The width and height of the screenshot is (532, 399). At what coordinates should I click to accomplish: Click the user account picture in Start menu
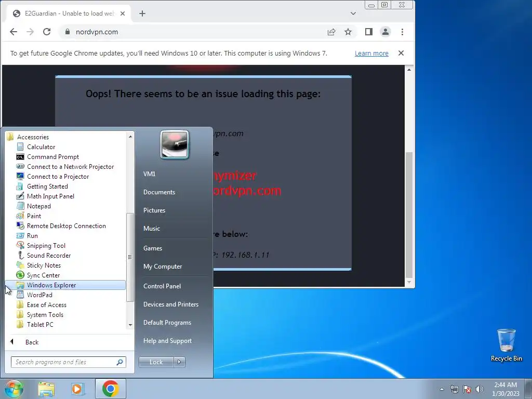[175, 144]
